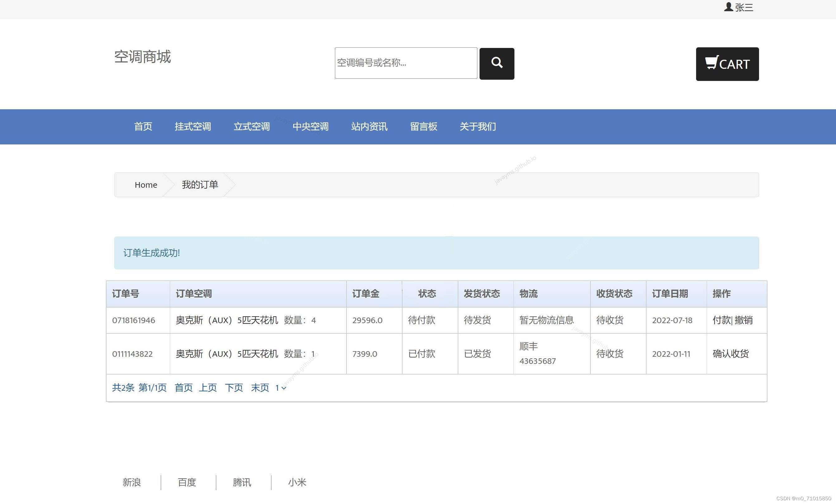
Task: Click the 29596.0 amount cell
Action: point(374,320)
